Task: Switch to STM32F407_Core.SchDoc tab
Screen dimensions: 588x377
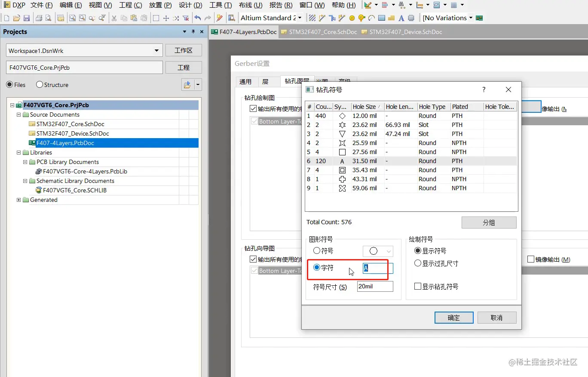Action: [x=318, y=32]
